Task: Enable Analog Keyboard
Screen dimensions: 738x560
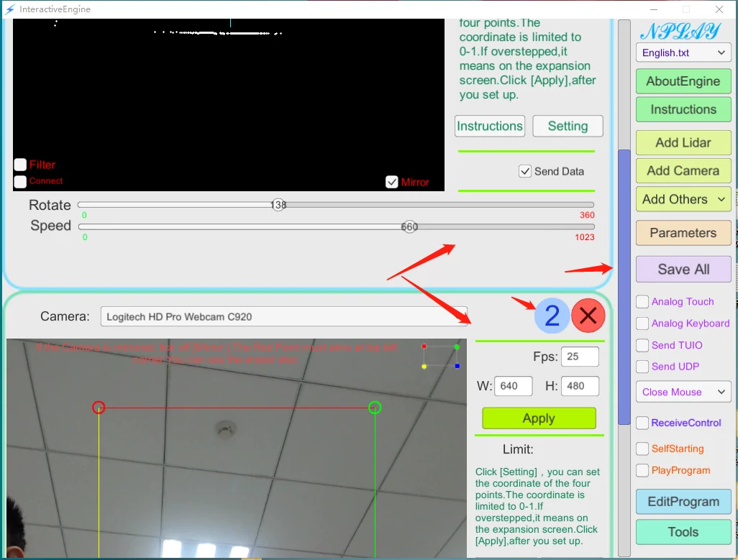Action: pos(642,323)
